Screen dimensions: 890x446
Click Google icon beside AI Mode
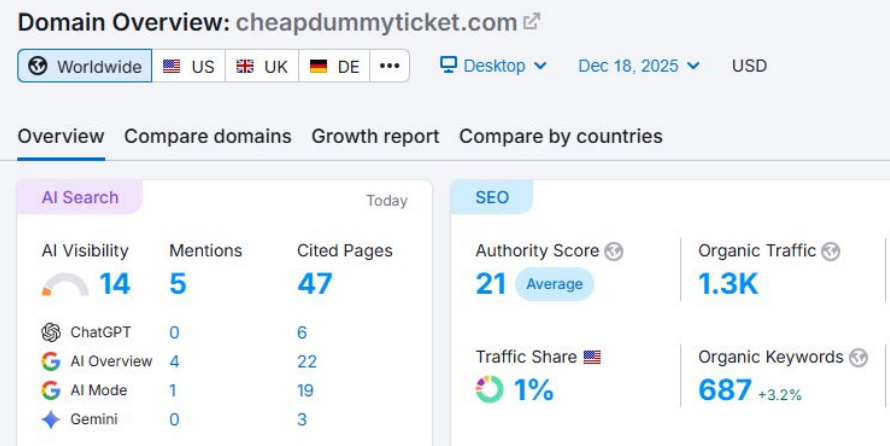[x=51, y=391]
